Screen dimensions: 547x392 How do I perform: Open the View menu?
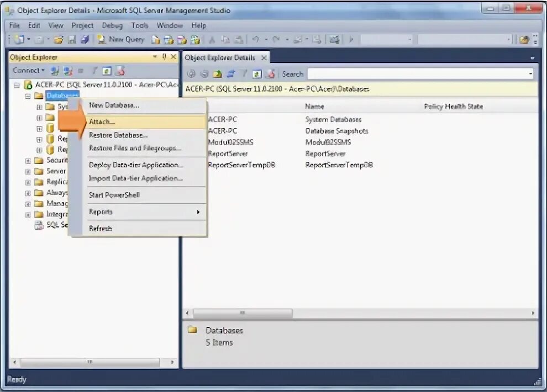[x=56, y=25]
